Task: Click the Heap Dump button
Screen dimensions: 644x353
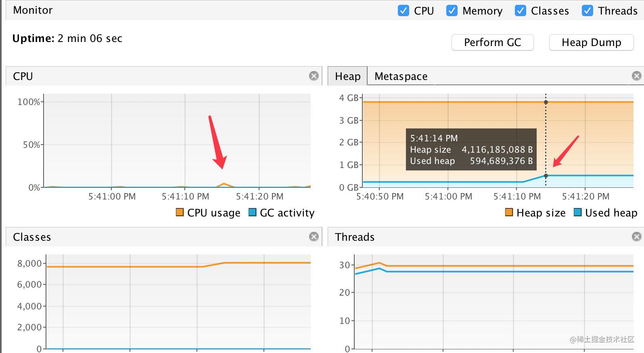Action: 591,42
